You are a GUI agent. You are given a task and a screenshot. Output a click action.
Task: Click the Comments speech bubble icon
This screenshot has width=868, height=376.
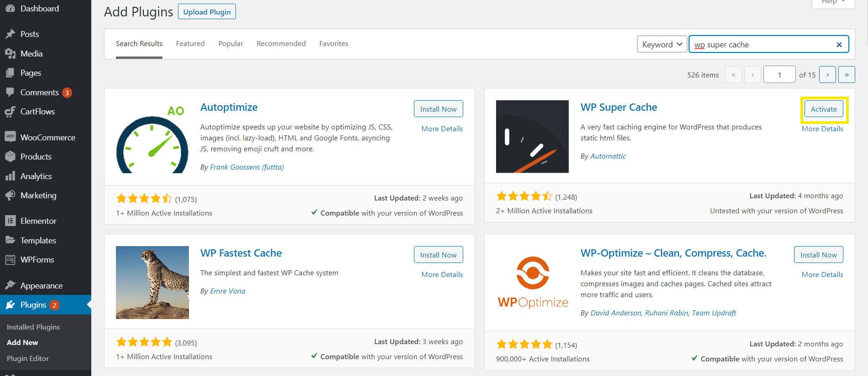tap(10, 92)
